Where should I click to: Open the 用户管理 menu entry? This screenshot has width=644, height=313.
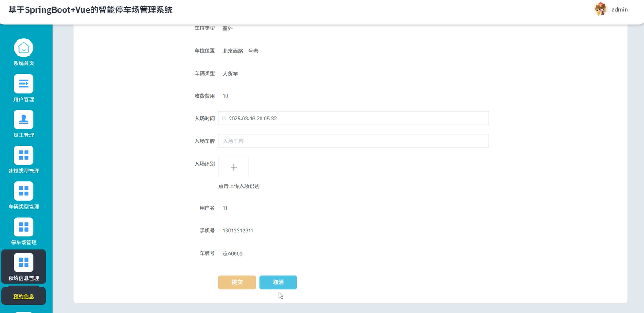tap(23, 99)
